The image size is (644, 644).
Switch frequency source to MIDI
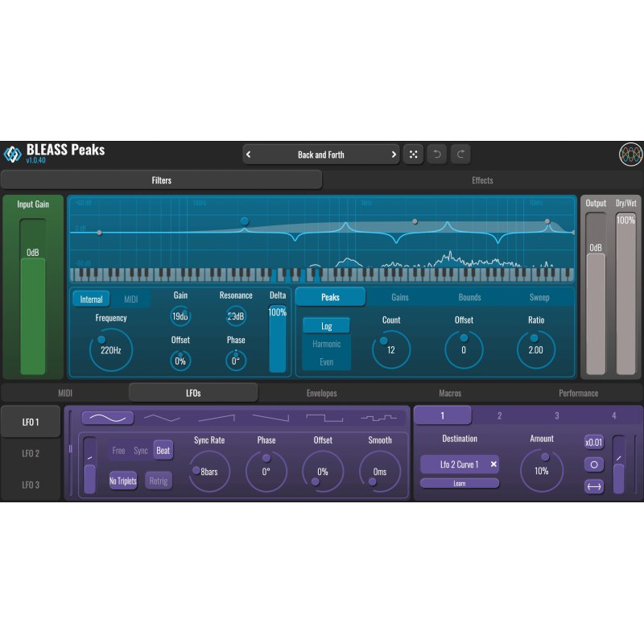(x=131, y=299)
